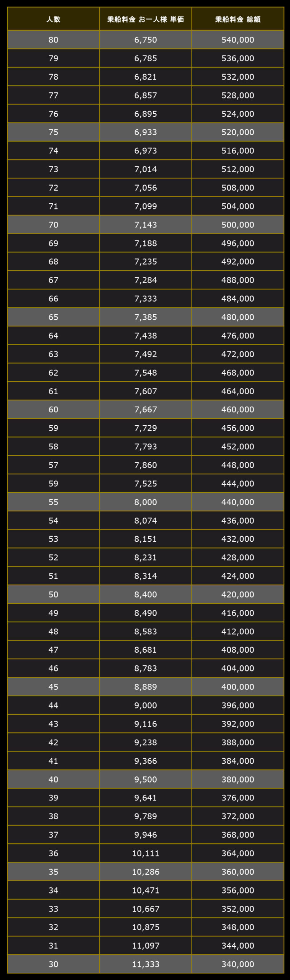The height and width of the screenshot is (980, 290).
Task: Click the 乗船料金 総額 column header
Action: tap(238, 19)
